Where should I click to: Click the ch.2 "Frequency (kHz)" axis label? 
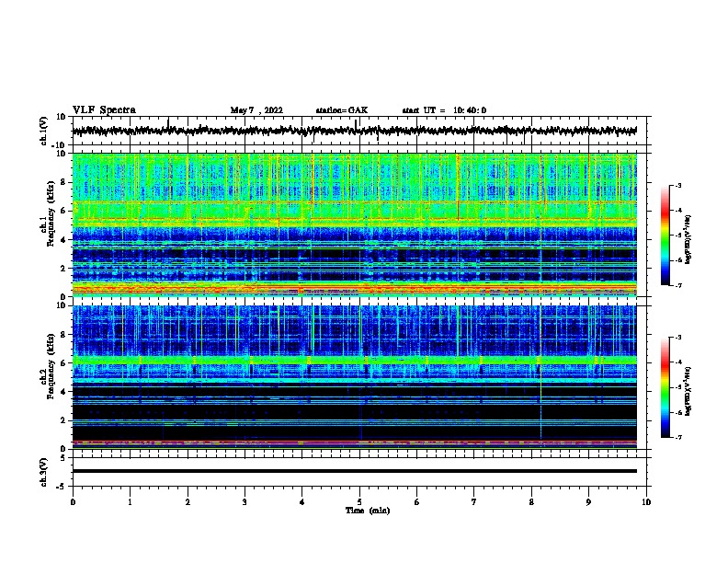pos(51,366)
